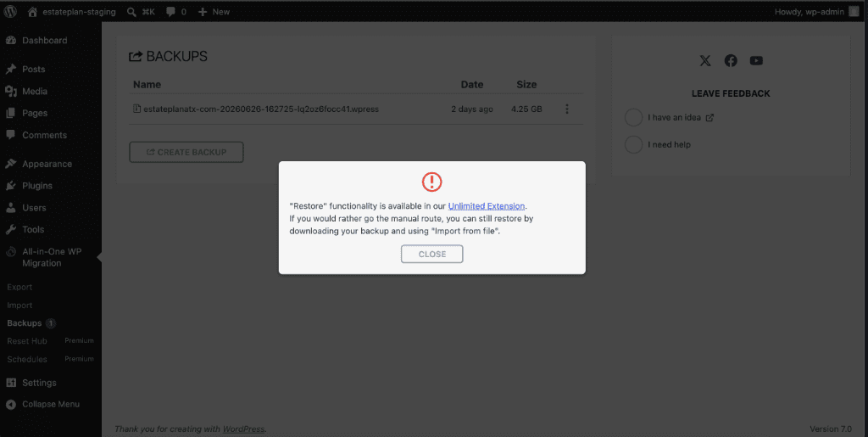The width and height of the screenshot is (868, 437).
Task: Click the Dashboard gauge icon
Action: click(x=10, y=41)
